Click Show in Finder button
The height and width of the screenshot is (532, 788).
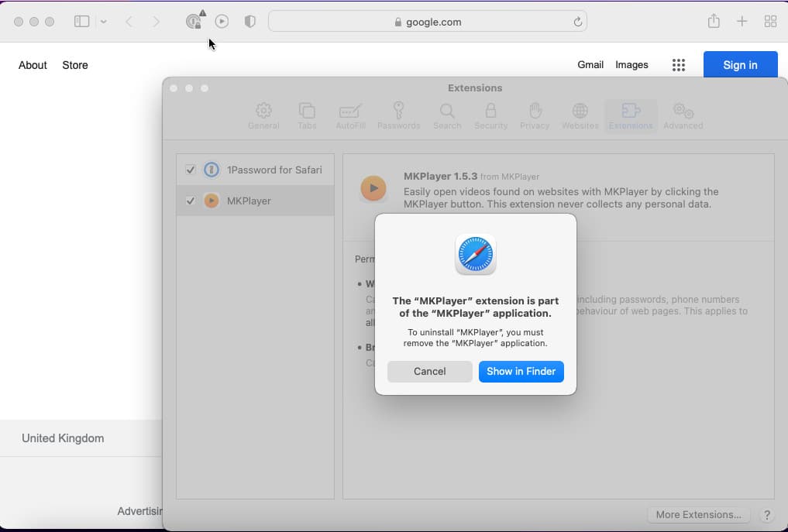(x=521, y=371)
